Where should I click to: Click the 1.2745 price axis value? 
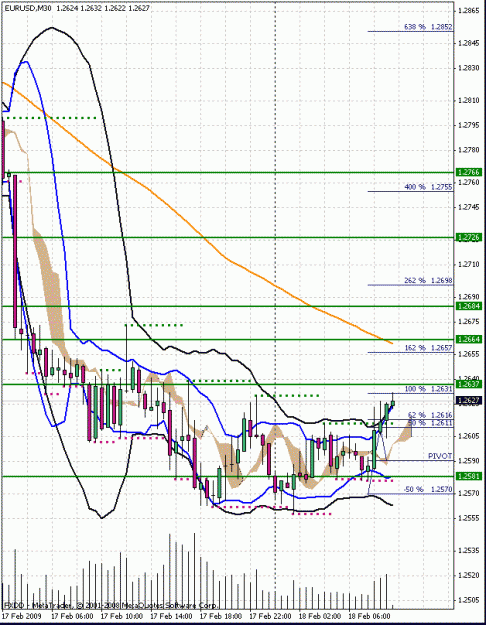point(469,207)
